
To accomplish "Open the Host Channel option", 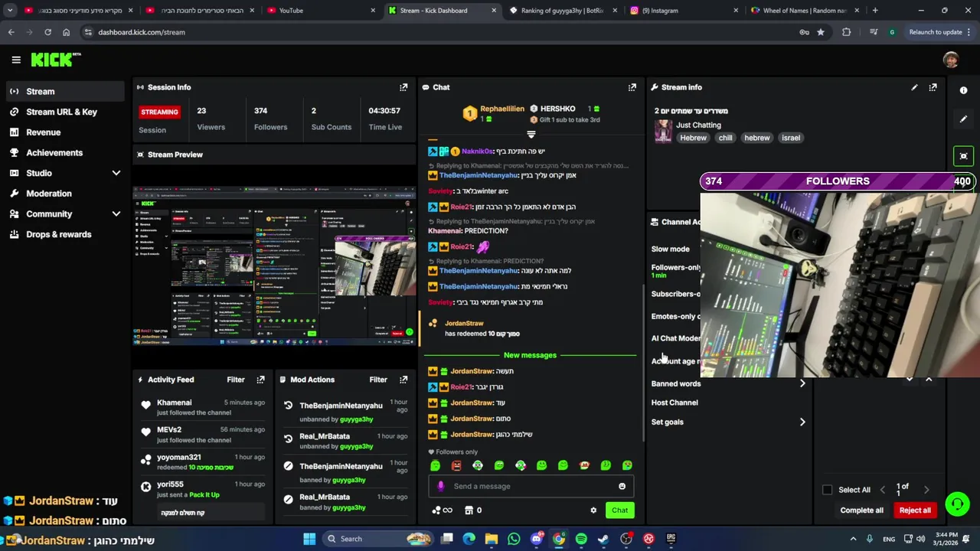I will pyautogui.click(x=675, y=403).
